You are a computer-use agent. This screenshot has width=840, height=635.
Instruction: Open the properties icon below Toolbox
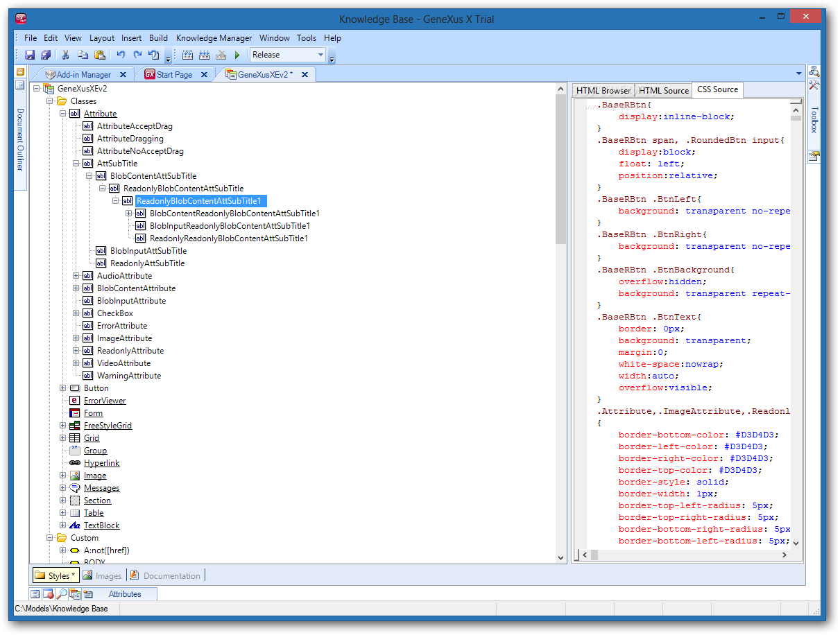814,157
